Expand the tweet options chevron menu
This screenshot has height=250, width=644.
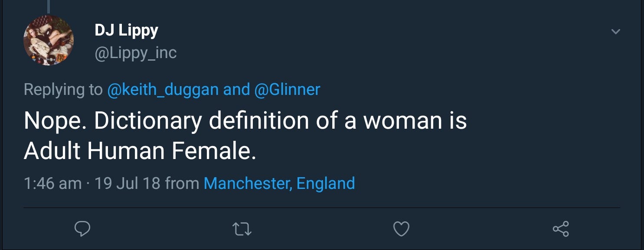point(615,32)
